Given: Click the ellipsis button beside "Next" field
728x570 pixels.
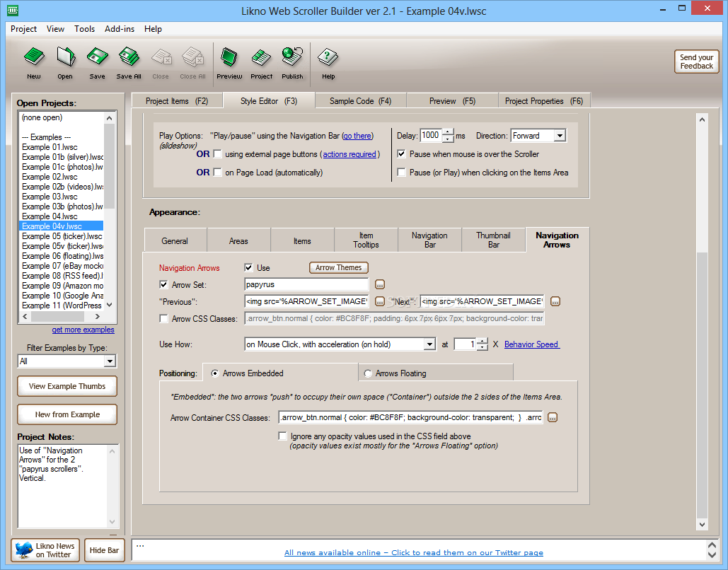Looking at the screenshot, I should 555,302.
